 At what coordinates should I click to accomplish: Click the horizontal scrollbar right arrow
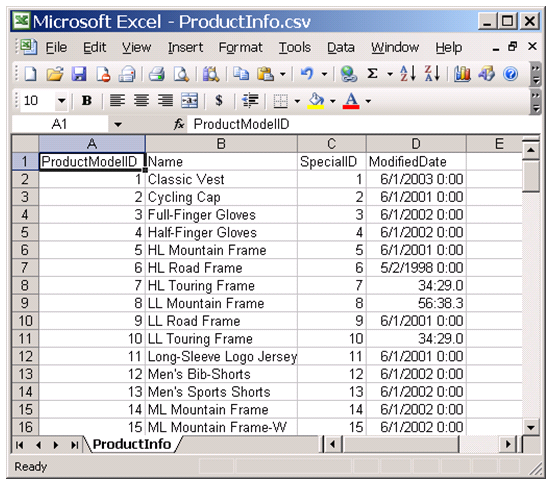pyautogui.click(x=508, y=445)
